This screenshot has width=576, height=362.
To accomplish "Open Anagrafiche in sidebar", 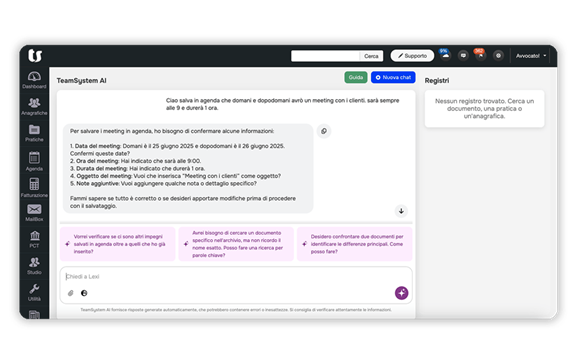I will (x=34, y=107).
